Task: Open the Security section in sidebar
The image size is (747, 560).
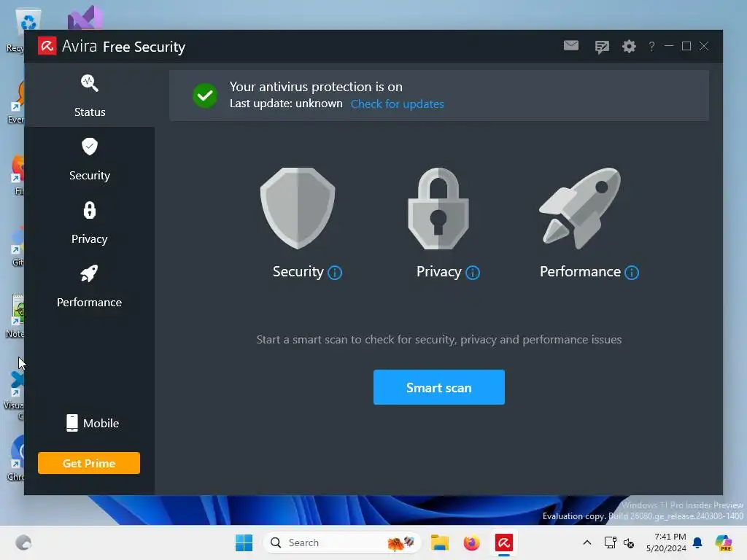Action: [x=90, y=159]
